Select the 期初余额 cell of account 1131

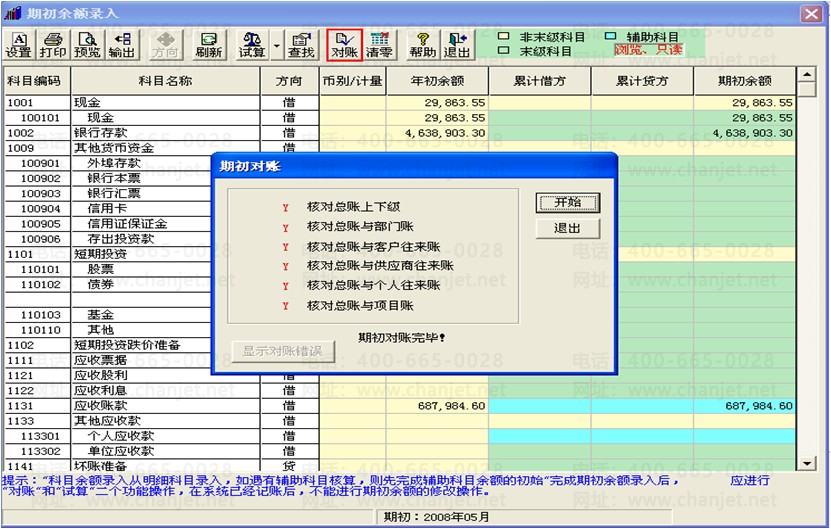[x=745, y=406]
